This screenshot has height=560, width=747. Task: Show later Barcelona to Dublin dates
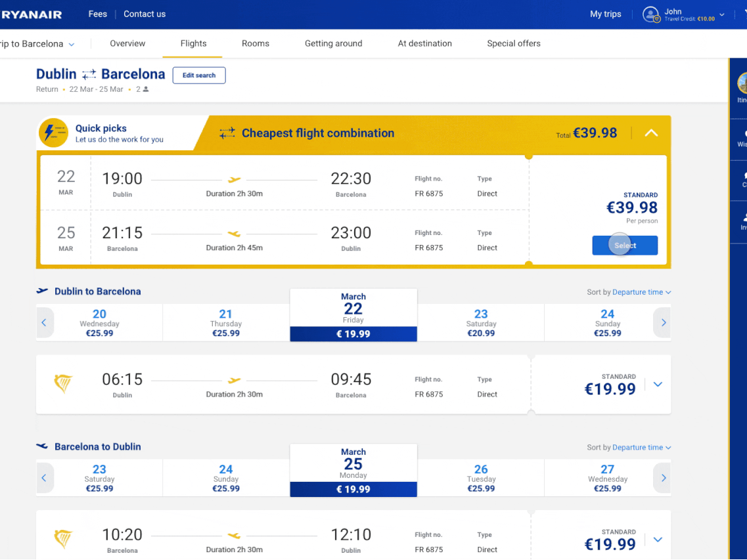tap(663, 478)
